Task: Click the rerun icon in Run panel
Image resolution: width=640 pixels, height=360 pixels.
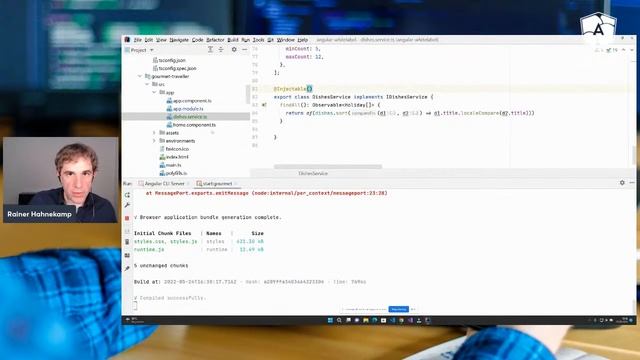Action: click(127, 195)
